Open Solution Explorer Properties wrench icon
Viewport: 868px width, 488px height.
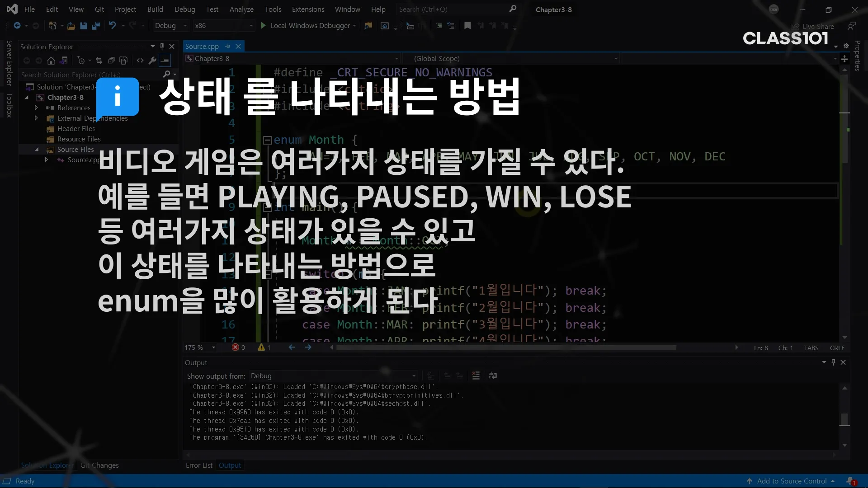tap(152, 61)
